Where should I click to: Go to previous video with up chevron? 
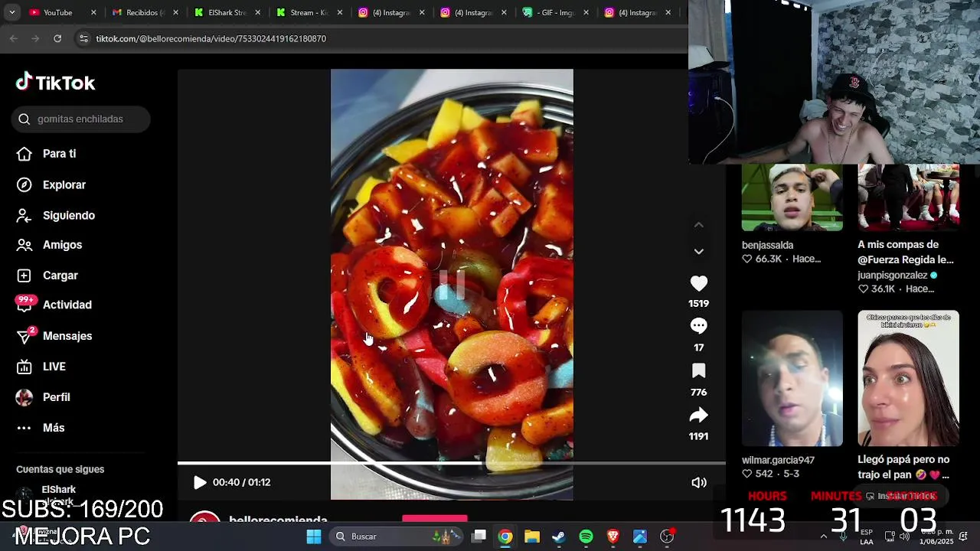click(x=698, y=225)
